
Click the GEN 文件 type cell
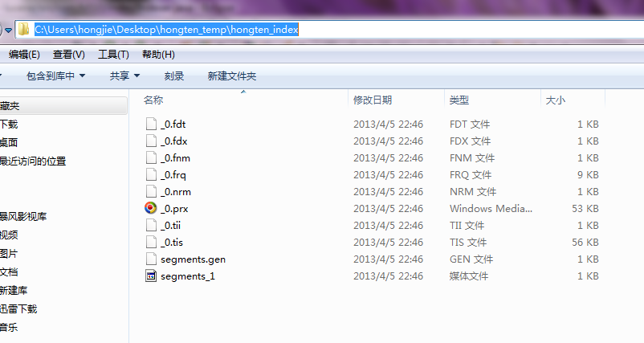[x=471, y=259]
